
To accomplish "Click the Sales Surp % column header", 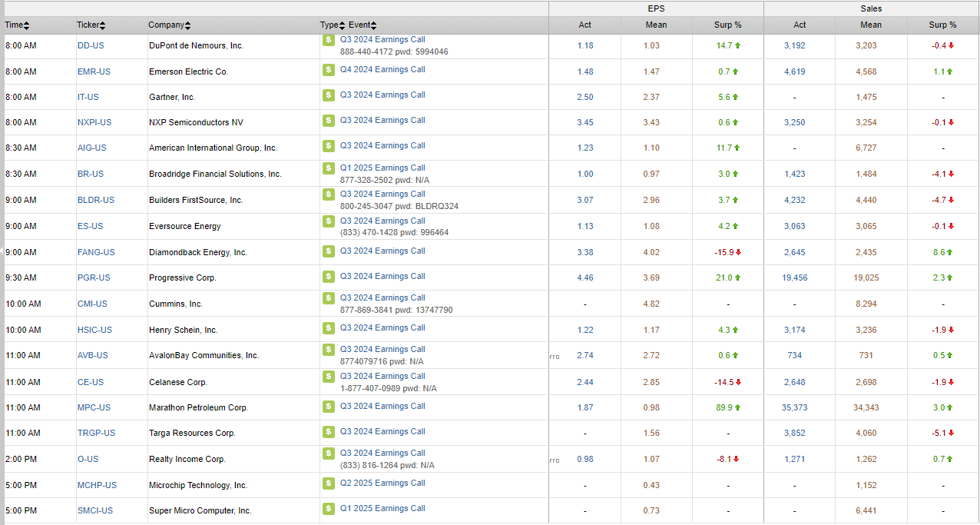I will [x=943, y=25].
